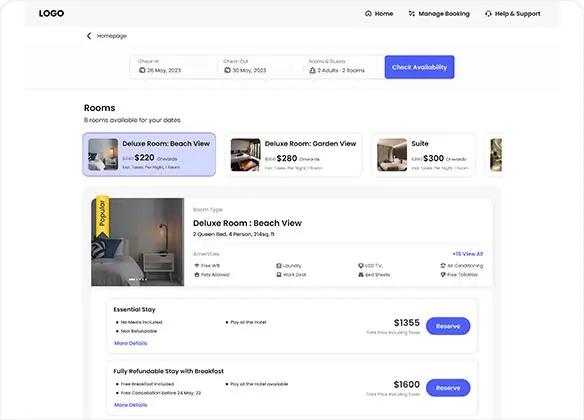The width and height of the screenshot is (584, 420).
Task: Click the check-out calendar icon
Action: pyautogui.click(x=227, y=70)
